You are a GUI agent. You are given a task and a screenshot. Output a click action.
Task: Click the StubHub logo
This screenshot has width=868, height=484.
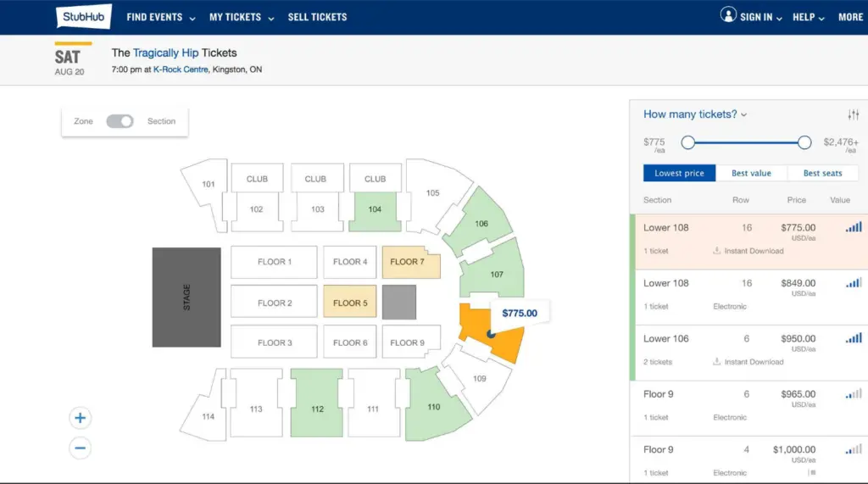[84, 16]
